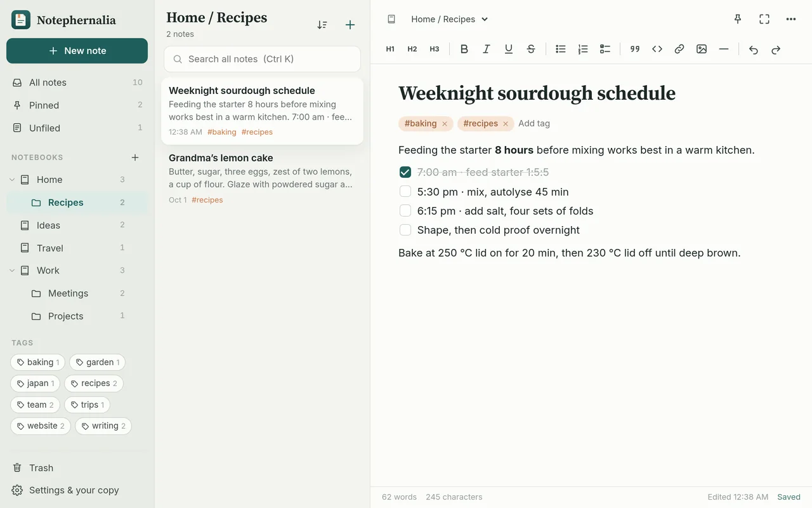Open Settings & your copy
The image size is (812, 508).
[77, 490]
